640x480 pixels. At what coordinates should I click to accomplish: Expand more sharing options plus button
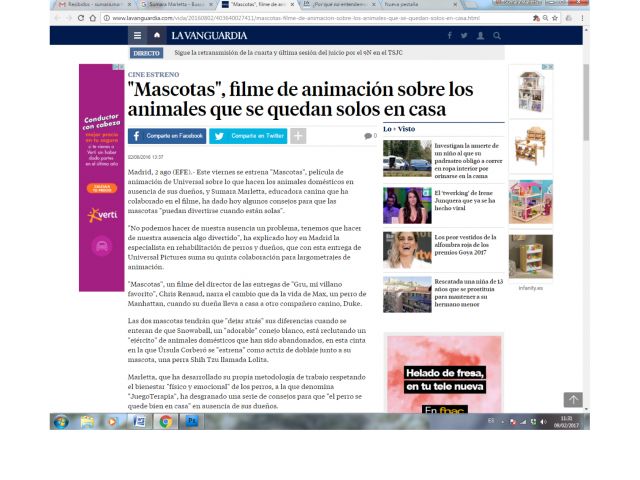click(298, 136)
